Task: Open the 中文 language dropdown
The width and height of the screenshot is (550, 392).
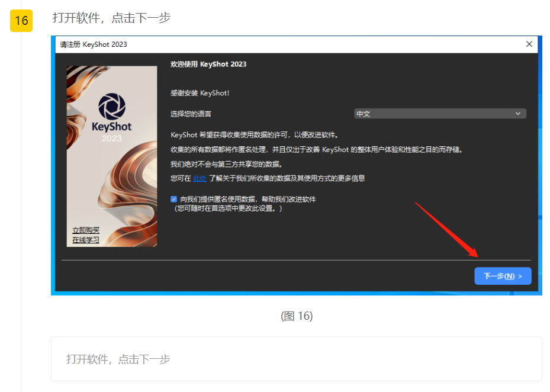Action: point(440,114)
